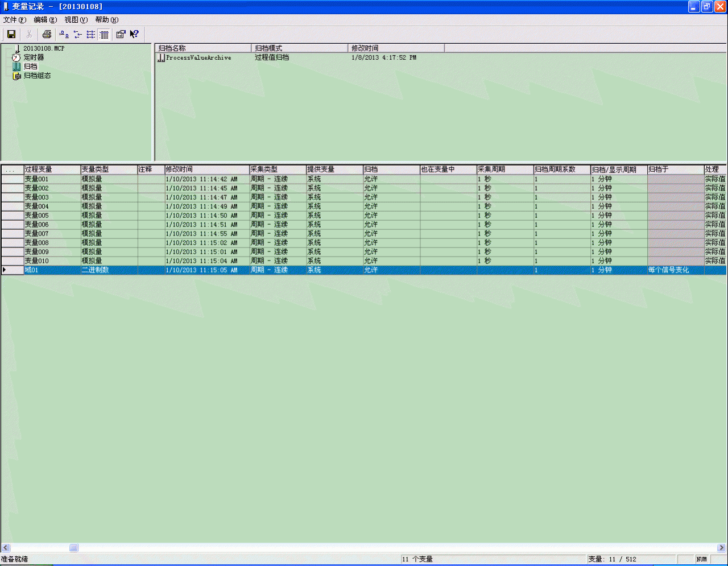Image resolution: width=728 pixels, height=566 pixels.
Task: Select the 变量004 row
Action: [x=363, y=206]
